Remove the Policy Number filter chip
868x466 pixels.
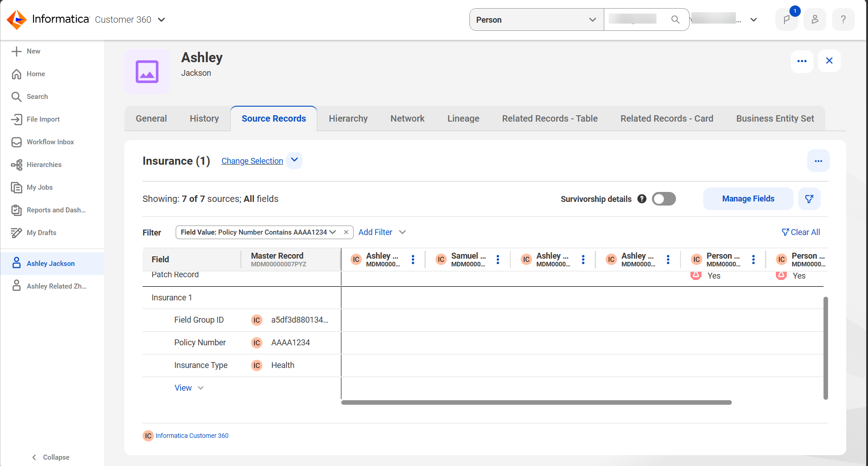[x=346, y=232]
